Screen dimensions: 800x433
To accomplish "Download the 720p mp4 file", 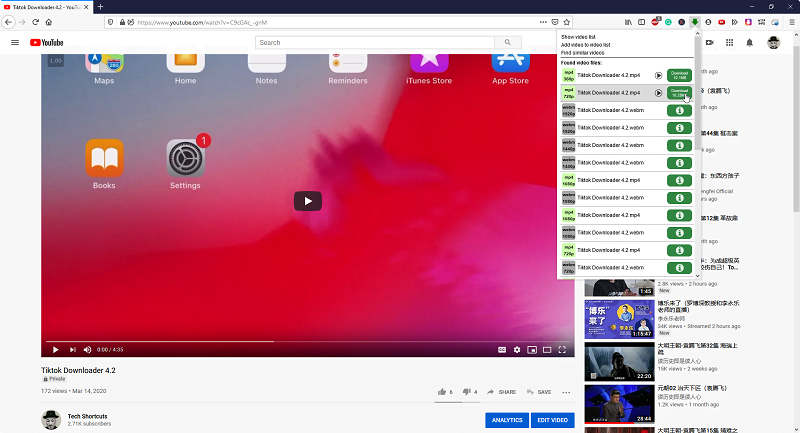I will click(x=679, y=93).
